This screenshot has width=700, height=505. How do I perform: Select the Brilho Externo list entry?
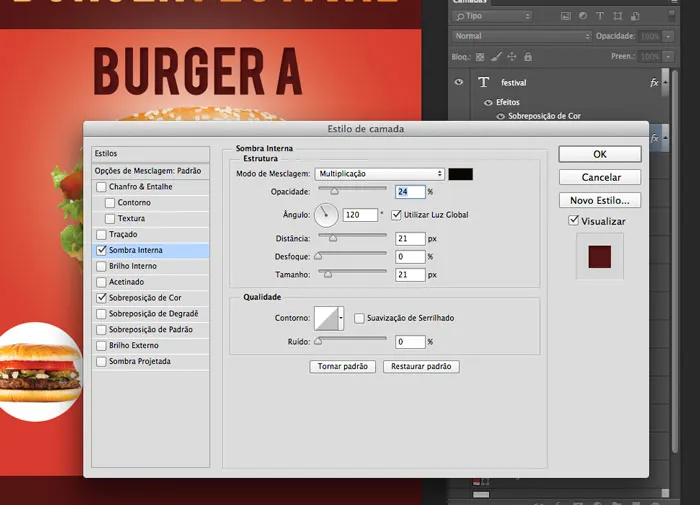[150, 346]
